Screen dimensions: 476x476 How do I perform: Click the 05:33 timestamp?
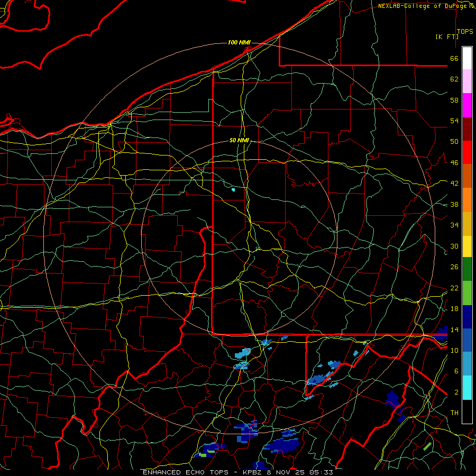click(321, 472)
